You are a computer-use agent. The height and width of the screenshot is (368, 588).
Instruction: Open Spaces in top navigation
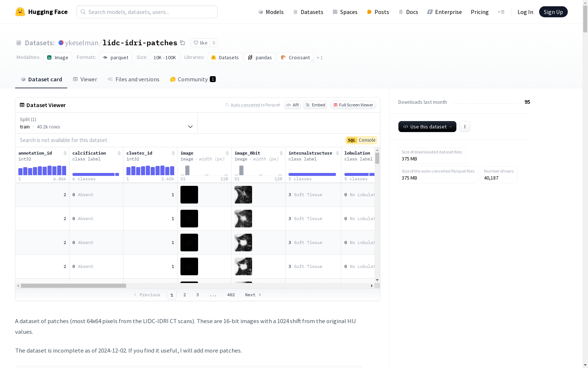click(x=345, y=12)
